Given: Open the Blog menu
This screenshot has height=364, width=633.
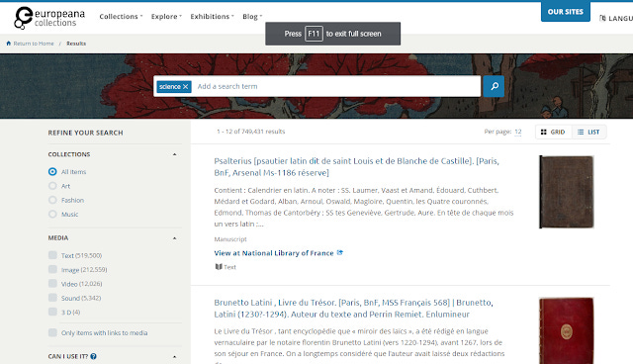Looking at the screenshot, I should (x=252, y=17).
